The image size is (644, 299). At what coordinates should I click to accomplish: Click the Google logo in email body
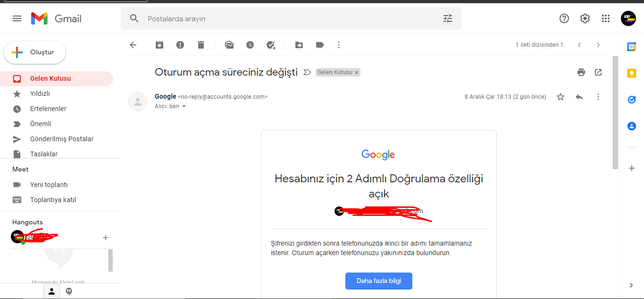coord(378,154)
